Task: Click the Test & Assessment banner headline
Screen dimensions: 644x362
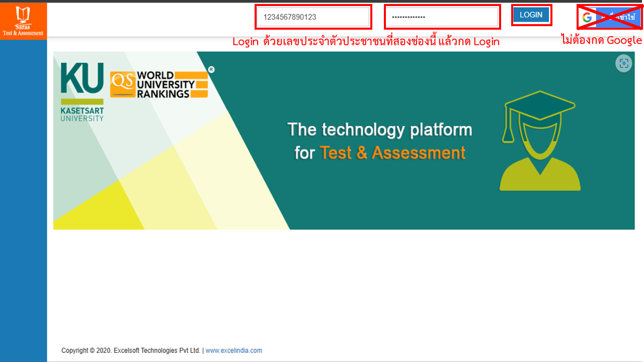Action: pyautogui.click(x=380, y=141)
